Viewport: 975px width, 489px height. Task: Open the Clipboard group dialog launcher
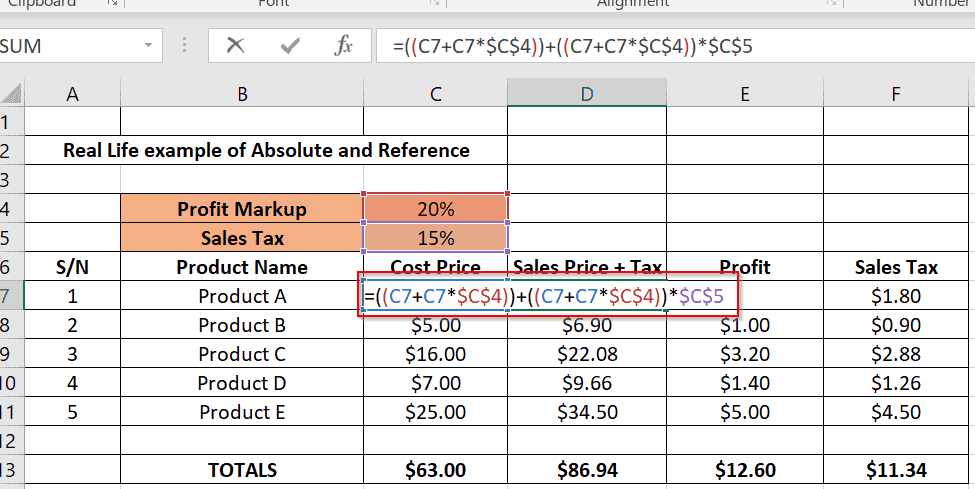pyautogui.click(x=112, y=4)
